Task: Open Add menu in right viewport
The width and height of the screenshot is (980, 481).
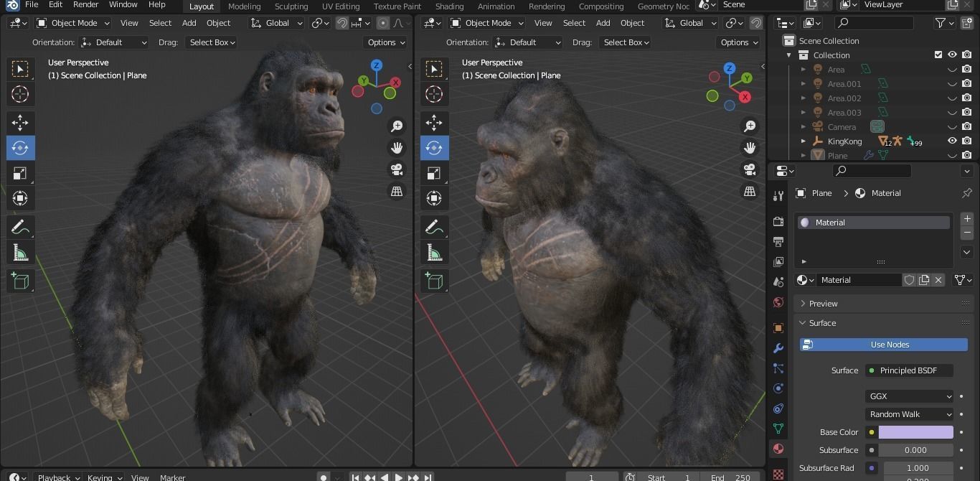Action: tap(603, 23)
